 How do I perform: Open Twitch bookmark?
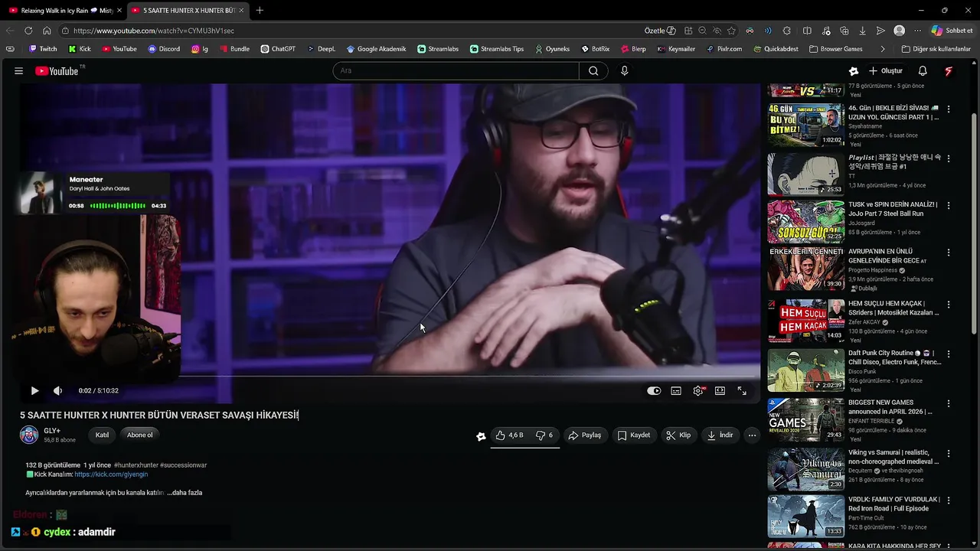pyautogui.click(x=43, y=49)
